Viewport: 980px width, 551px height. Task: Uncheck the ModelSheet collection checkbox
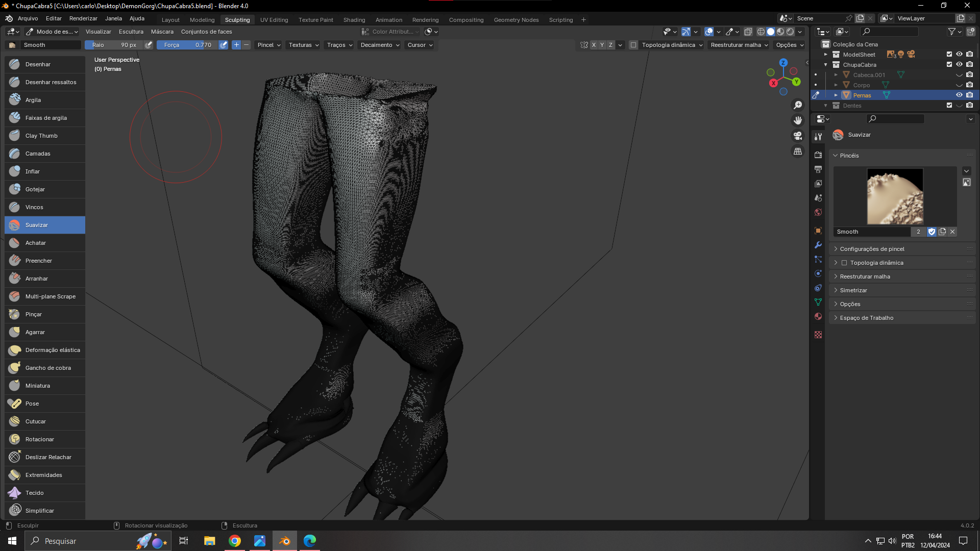coord(949,54)
